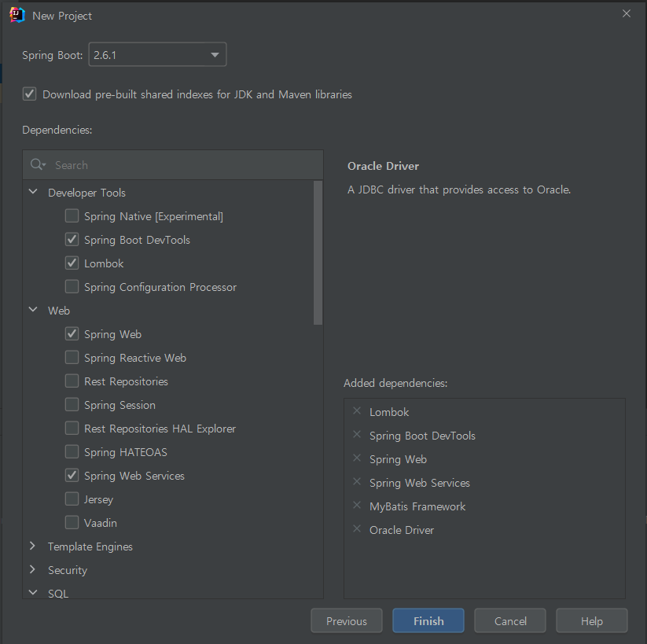This screenshot has width=647, height=644.
Task: Remove Spring Boot DevTools from added dependencies
Action: click(357, 435)
